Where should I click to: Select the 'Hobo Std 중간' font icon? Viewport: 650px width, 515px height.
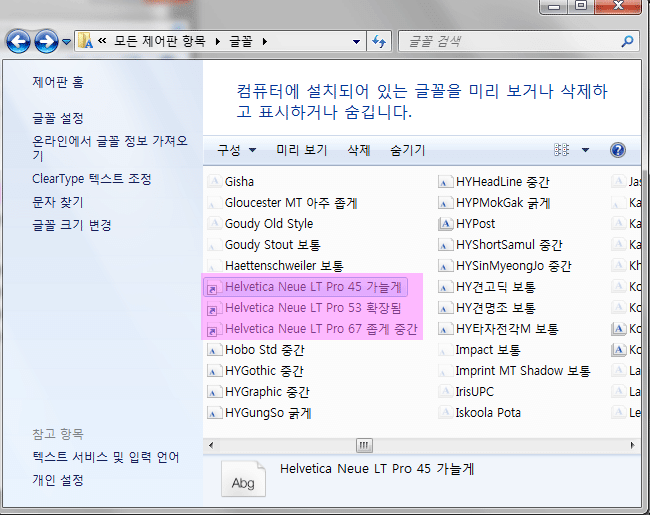[214, 350]
